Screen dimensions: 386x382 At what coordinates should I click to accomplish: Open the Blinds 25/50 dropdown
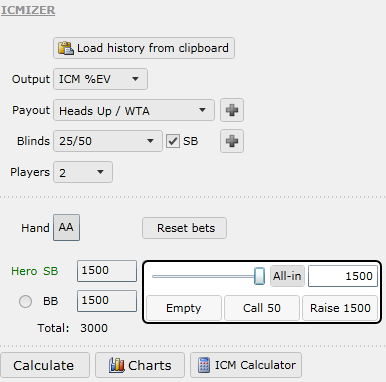click(x=108, y=141)
